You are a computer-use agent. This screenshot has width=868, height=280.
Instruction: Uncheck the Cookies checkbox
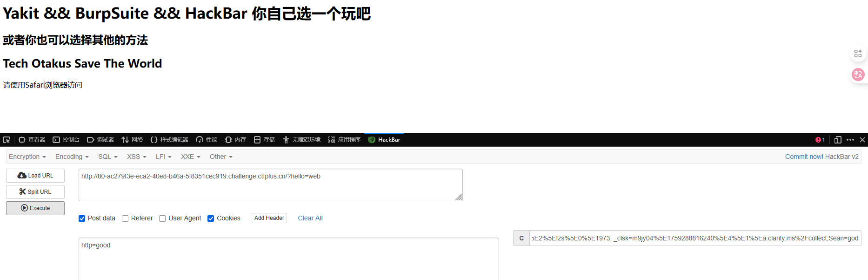211,219
